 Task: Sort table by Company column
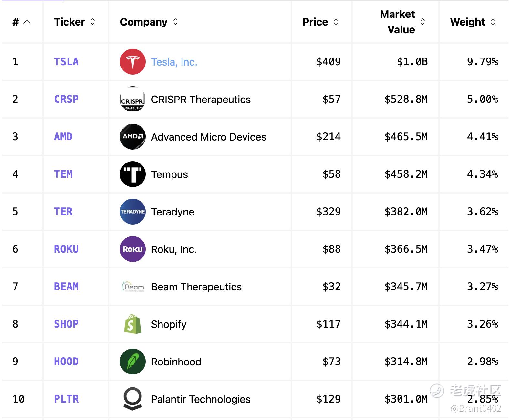click(175, 22)
